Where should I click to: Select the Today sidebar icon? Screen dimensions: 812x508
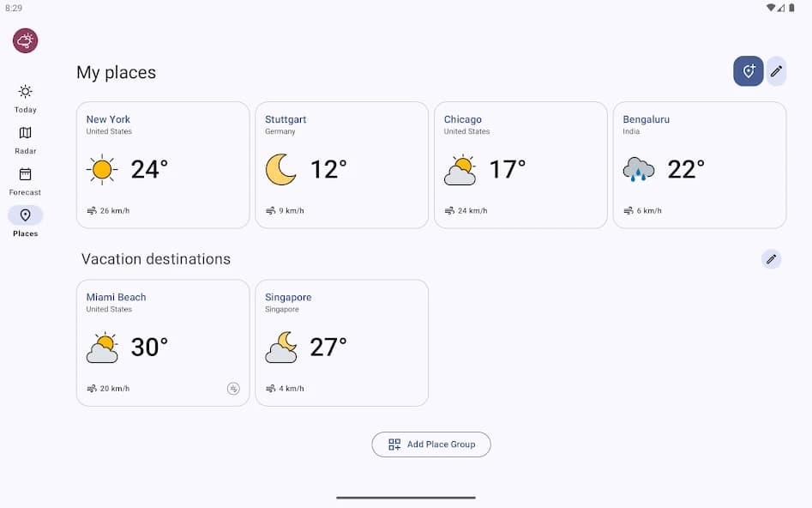click(x=25, y=94)
